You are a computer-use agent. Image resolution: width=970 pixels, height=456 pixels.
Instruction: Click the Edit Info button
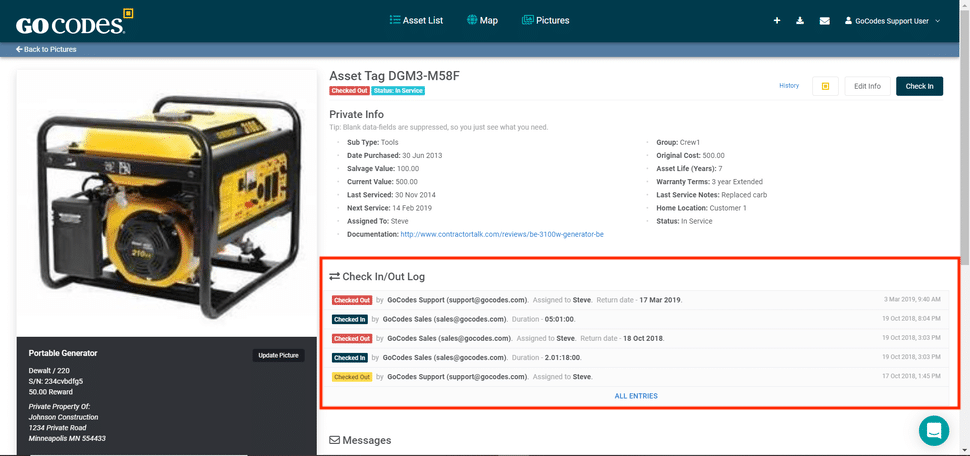pos(867,86)
